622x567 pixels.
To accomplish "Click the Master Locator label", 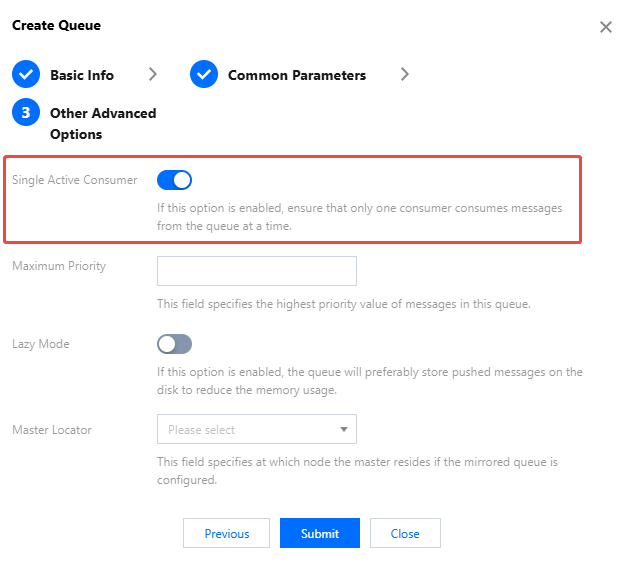I will pos(52,430).
